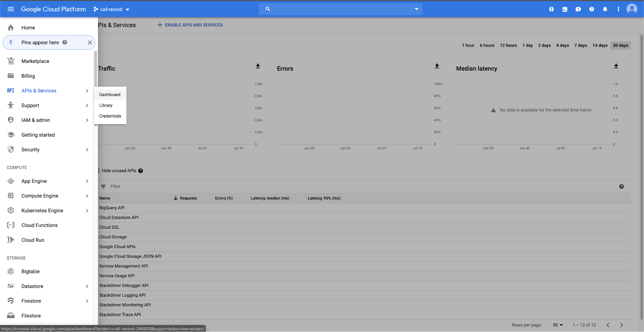Image resolution: width=644 pixels, height=332 pixels.
Task: Select Library from the flyout menu
Action: 110,105
